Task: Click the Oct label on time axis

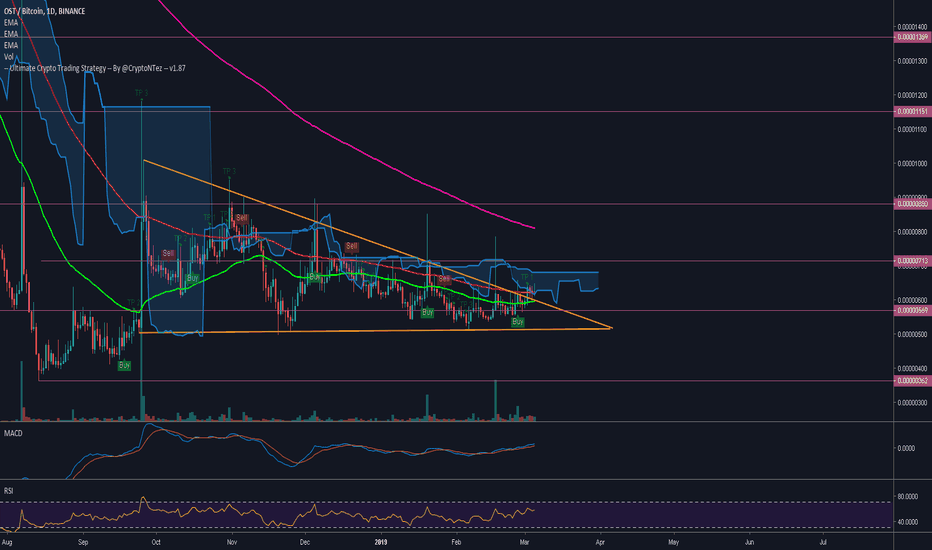Action: [x=156, y=542]
